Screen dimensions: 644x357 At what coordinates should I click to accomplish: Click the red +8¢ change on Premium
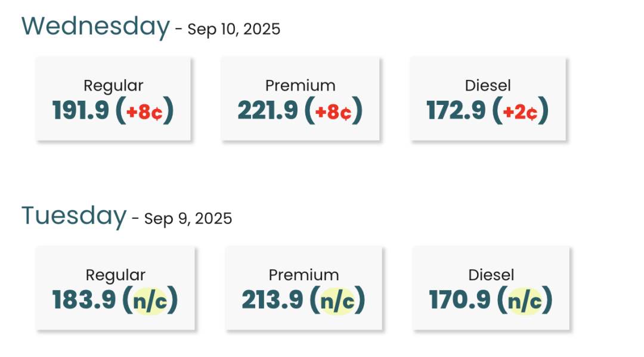point(333,111)
